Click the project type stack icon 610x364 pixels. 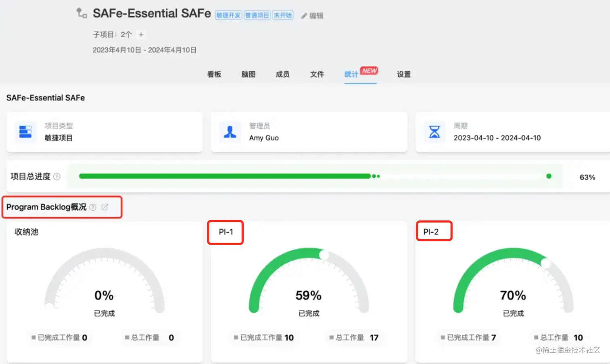[25, 132]
